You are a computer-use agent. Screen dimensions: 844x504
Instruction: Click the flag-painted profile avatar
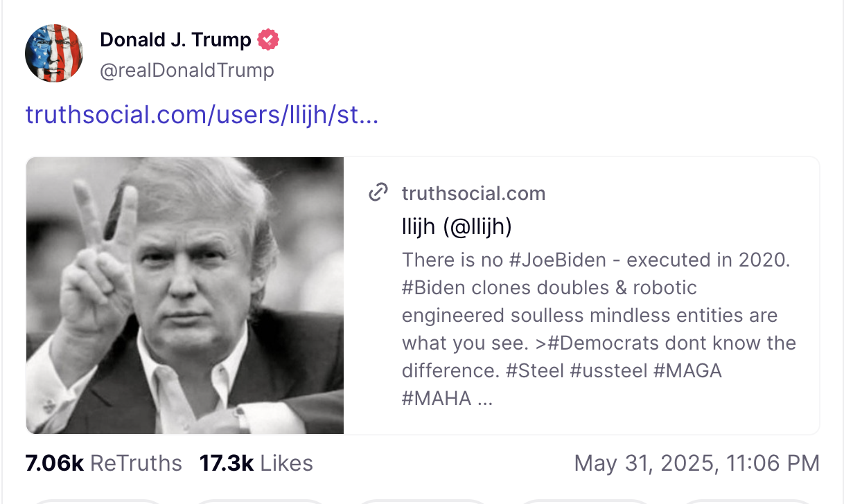tap(54, 53)
